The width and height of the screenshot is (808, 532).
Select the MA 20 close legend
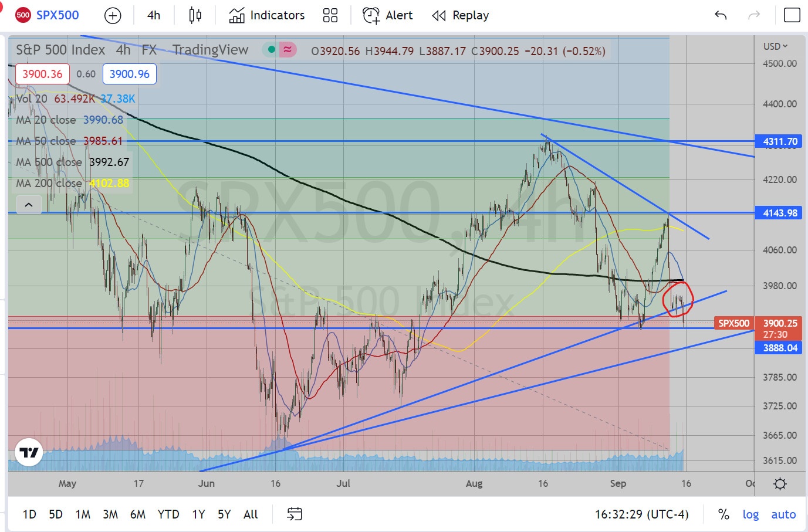click(46, 120)
